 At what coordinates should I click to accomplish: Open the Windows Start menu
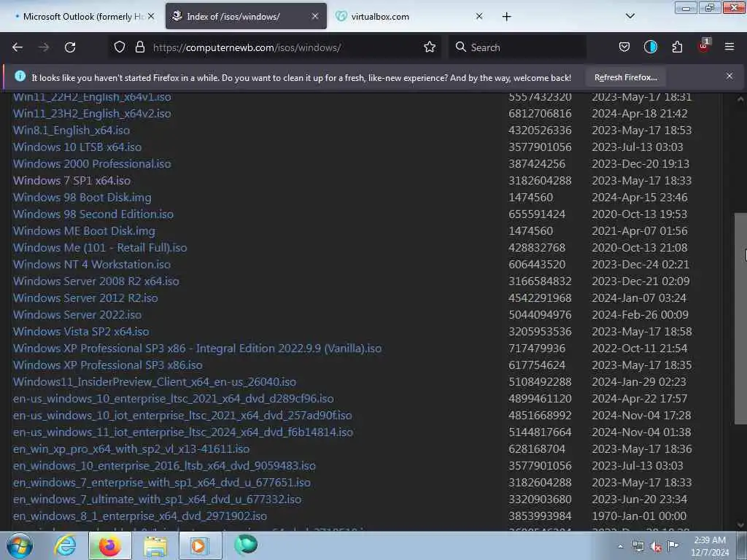click(20, 545)
